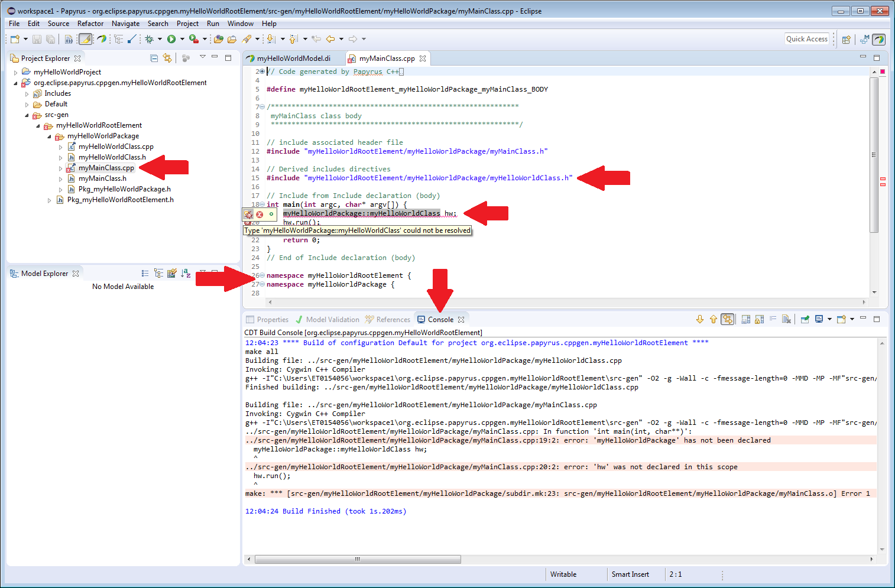Click the Clear Console icon
This screenshot has height=588, width=895.
point(786,319)
